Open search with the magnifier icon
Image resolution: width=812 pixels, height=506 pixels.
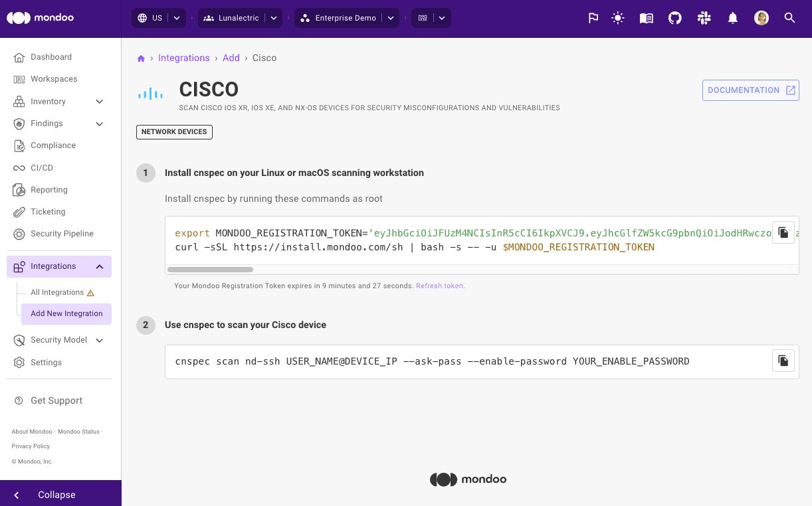pyautogui.click(x=789, y=18)
